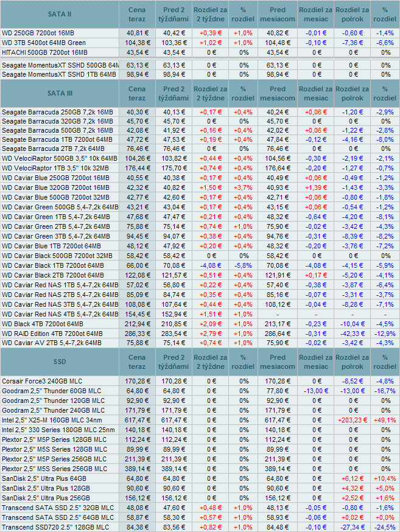
Task: Click the SATA II section header
Action: pyautogui.click(x=60, y=14)
